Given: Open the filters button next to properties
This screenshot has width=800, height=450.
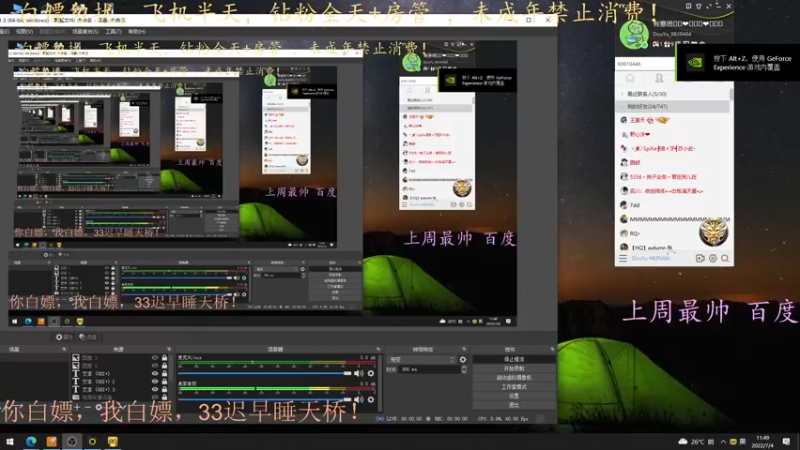Looking at the screenshot, I should [88, 337].
